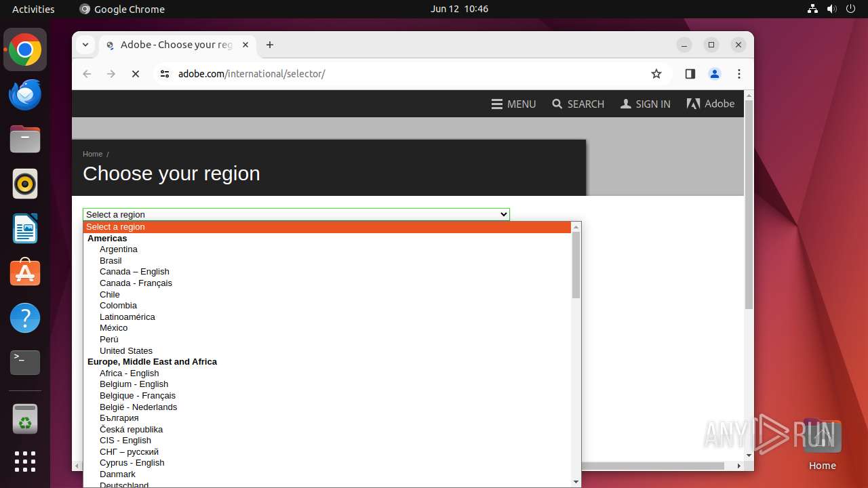The image size is (868, 488).
Task: Open Ubuntu Software store icon
Action: click(x=25, y=273)
